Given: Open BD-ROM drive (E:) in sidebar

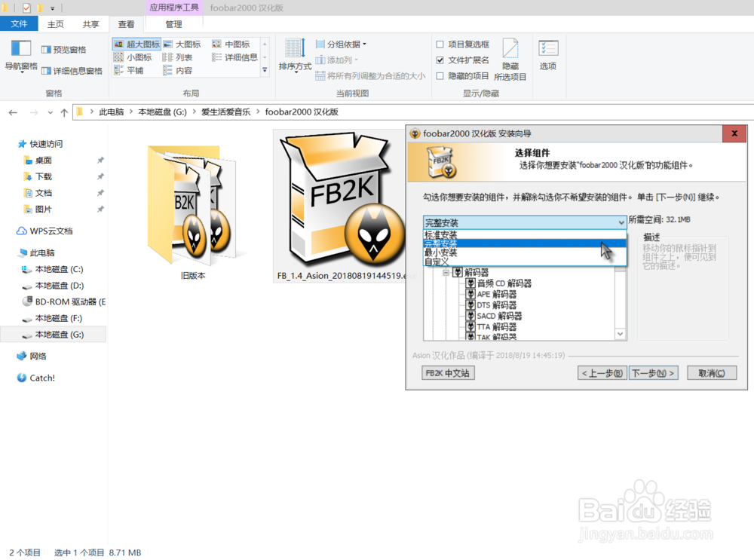Looking at the screenshot, I should 64,302.
